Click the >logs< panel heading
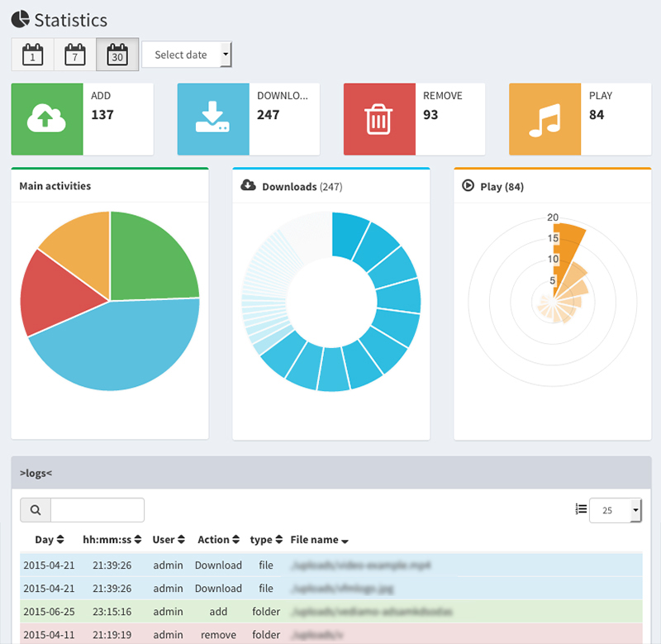 (36, 473)
